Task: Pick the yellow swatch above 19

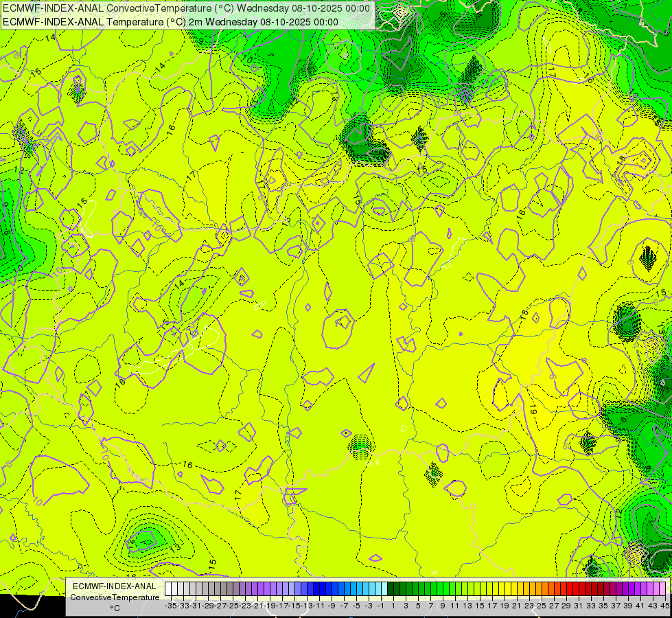Action: click(502, 589)
